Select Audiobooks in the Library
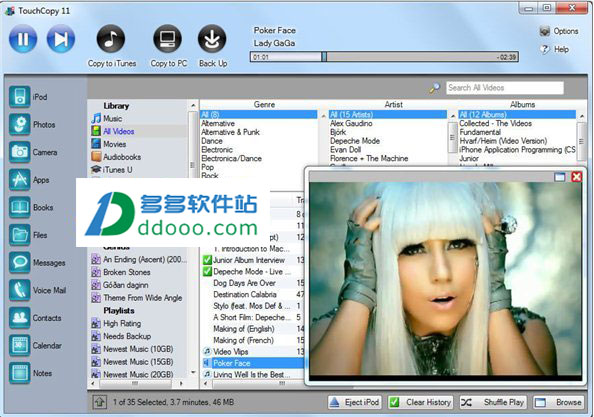This screenshot has height=417, width=594. (x=122, y=157)
